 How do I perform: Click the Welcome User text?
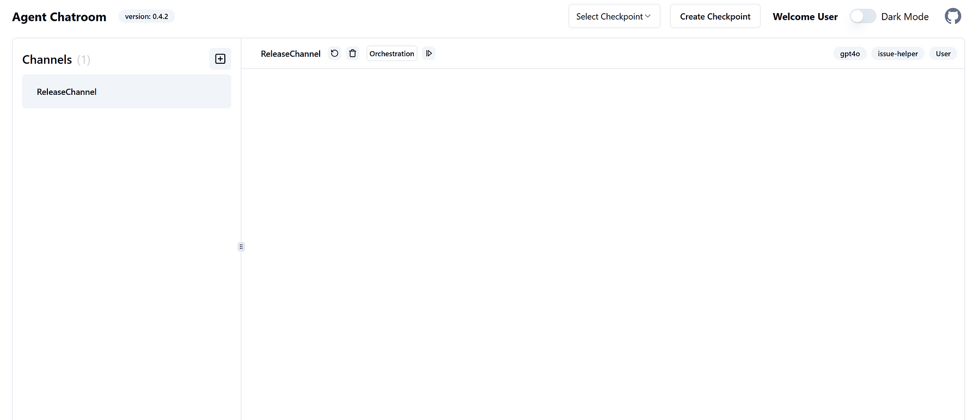coord(805,17)
